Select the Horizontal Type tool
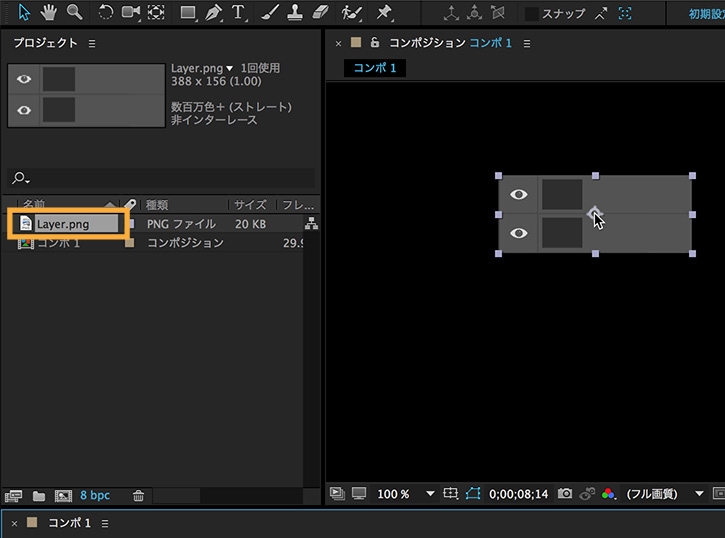This screenshot has height=538, width=725. [239, 13]
